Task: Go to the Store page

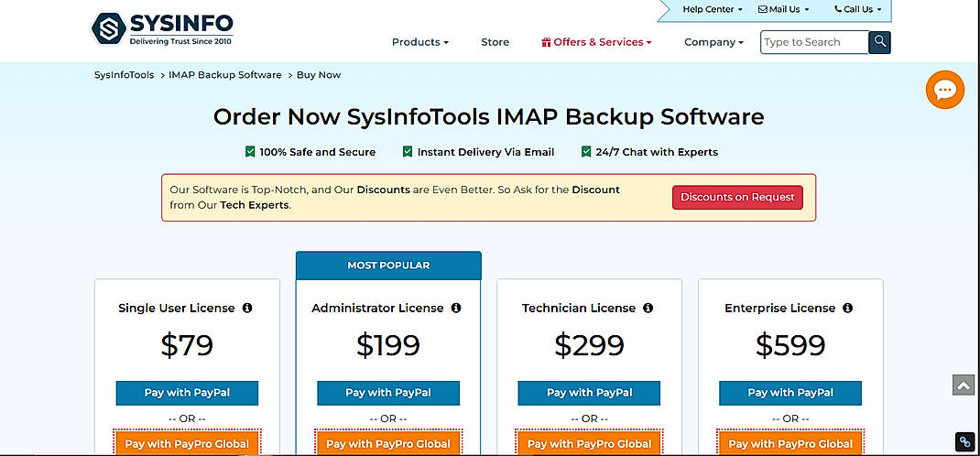Action: tap(495, 42)
